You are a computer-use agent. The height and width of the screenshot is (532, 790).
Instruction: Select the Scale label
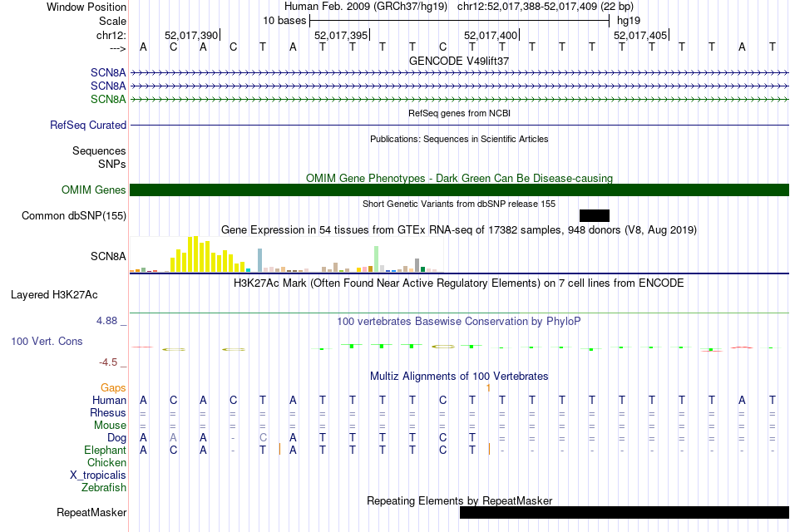point(112,21)
